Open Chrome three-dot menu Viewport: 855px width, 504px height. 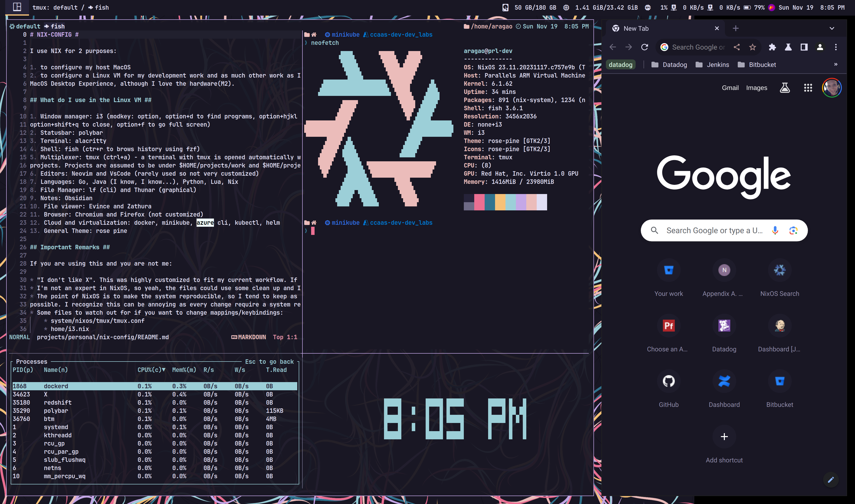click(836, 47)
